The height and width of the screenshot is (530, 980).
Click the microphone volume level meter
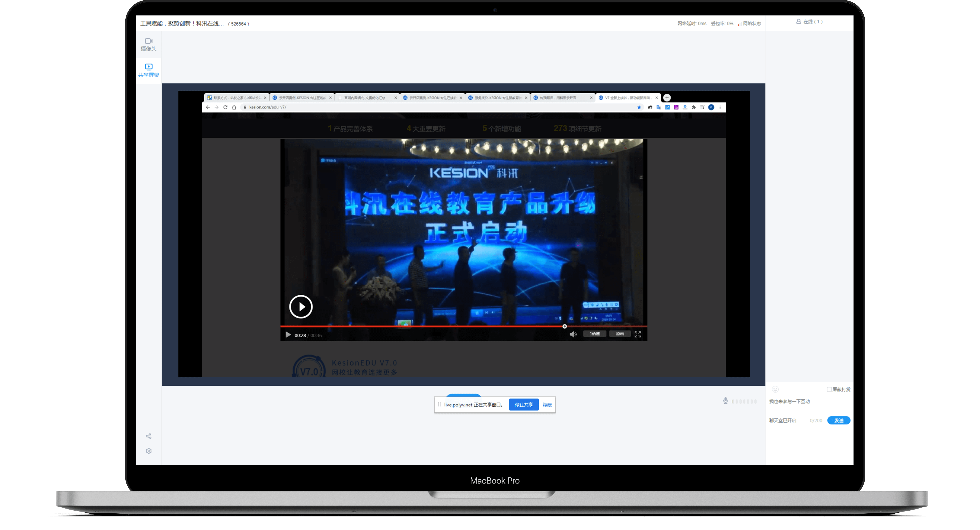coord(744,401)
